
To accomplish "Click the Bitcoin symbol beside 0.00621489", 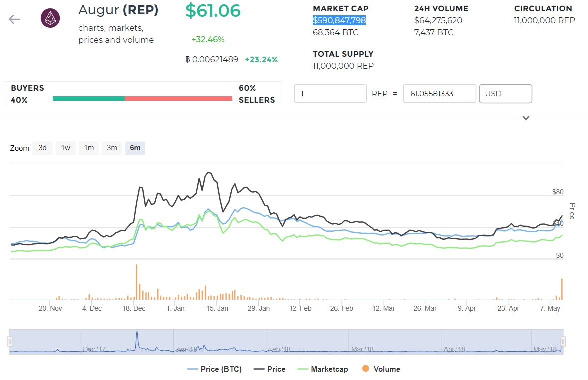I will coord(188,59).
